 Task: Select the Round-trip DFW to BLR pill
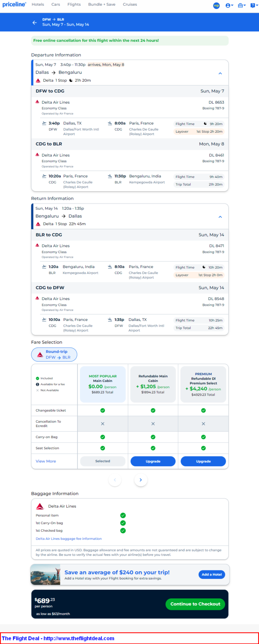(54, 355)
